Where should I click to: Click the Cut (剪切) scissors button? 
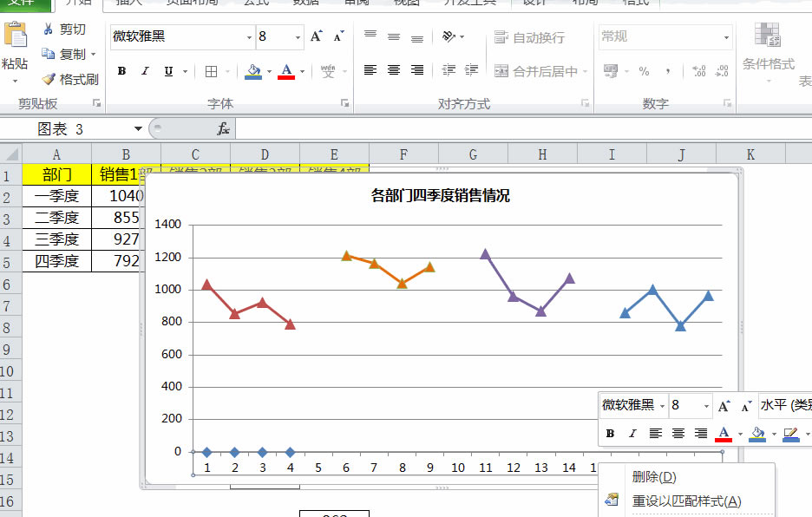pos(63,29)
